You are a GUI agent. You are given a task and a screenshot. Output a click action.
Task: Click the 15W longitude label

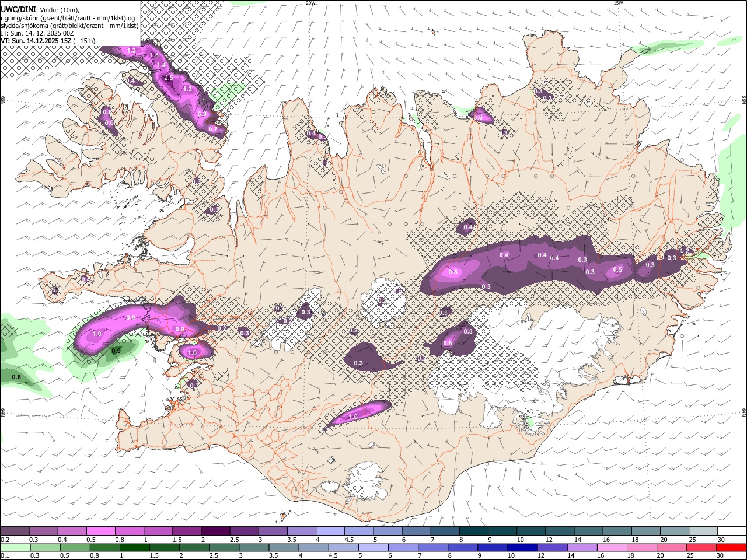pos(619,3)
